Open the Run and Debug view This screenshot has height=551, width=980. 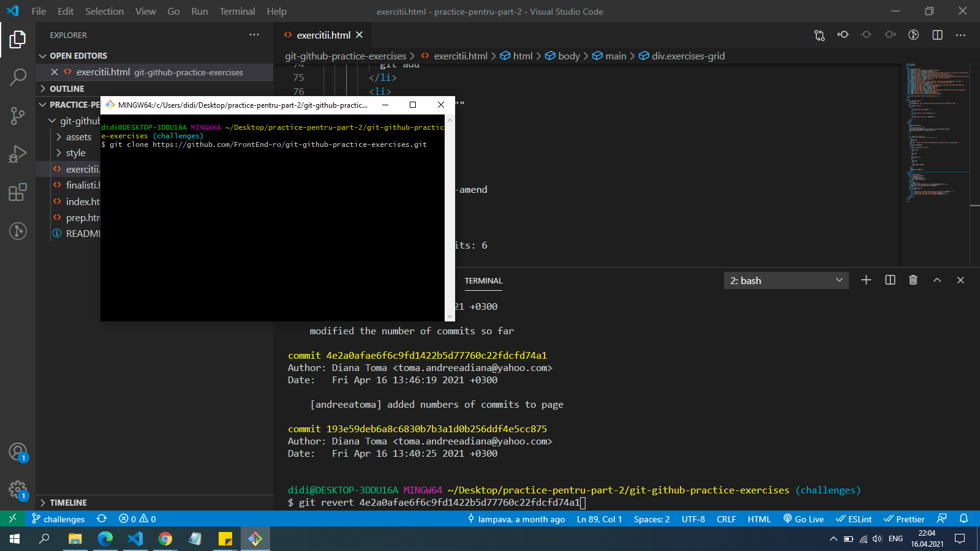pyautogui.click(x=18, y=154)
